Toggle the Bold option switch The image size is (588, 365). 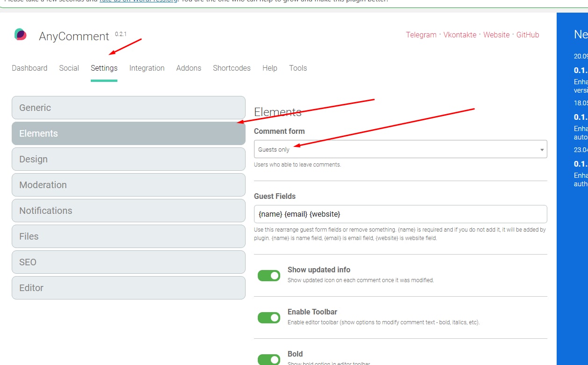coord(269,359)
